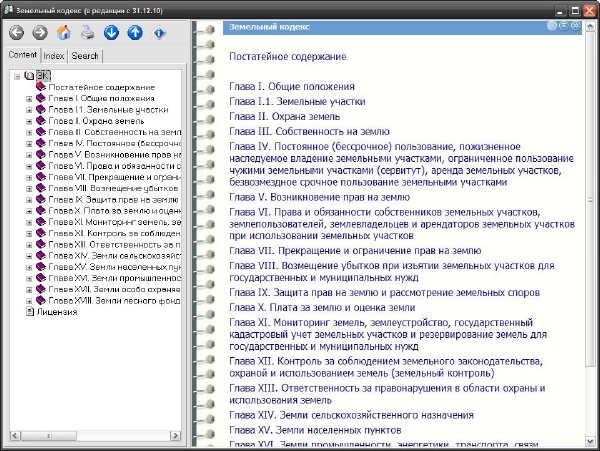This screenshot has height=451, width=600.
Task: Click the Forward arrow toolbar button
Action: pyautogui.click(x=39, y=32)
